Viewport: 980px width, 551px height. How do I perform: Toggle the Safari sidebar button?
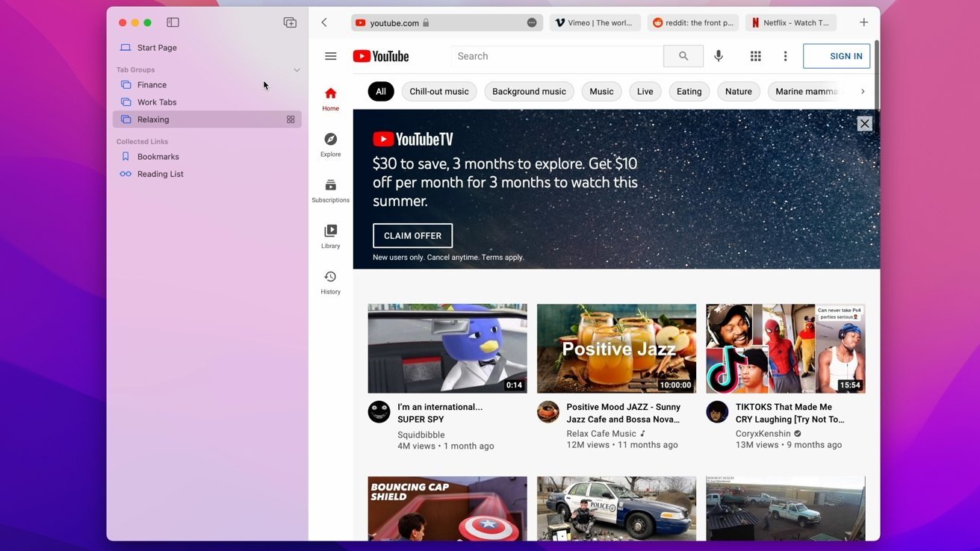pyautogui.click(x=173, y=22)
